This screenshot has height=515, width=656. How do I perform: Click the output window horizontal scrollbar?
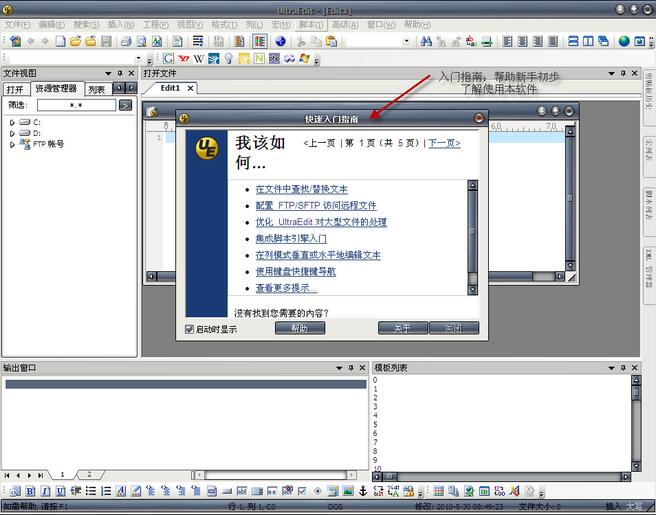click(274, 475)
